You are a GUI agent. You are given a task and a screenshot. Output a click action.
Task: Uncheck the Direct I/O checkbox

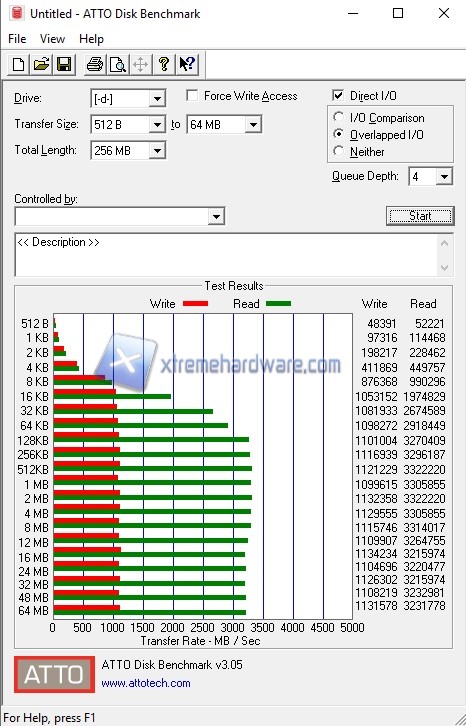click(x=338, y=95)
